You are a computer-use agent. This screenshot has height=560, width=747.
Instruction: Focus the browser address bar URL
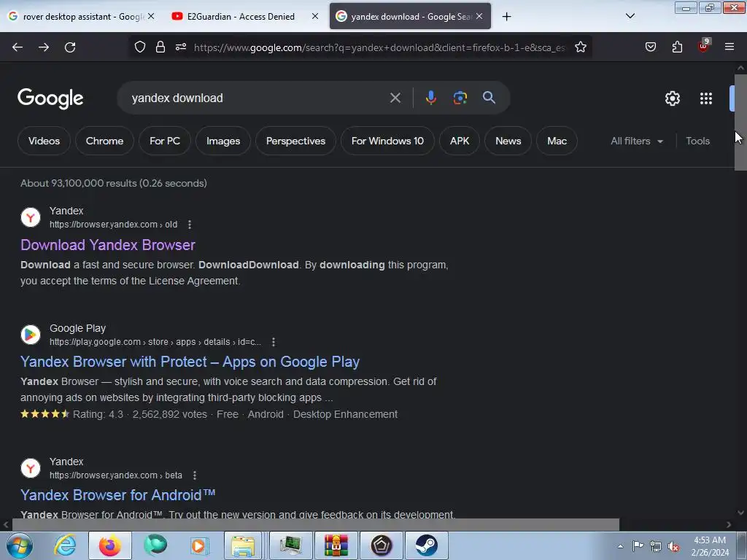click(379, 47)
